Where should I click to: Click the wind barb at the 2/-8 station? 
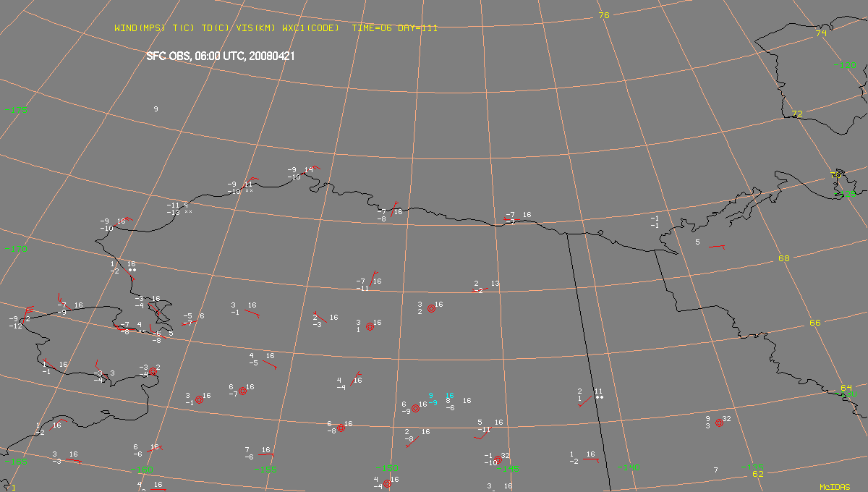click(x=412, y=441)
